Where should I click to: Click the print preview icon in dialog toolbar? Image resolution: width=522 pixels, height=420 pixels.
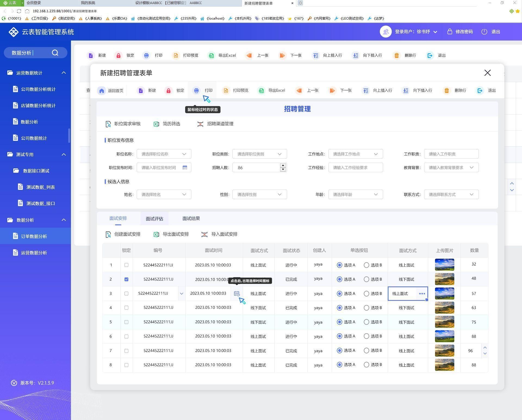point(226,91)
